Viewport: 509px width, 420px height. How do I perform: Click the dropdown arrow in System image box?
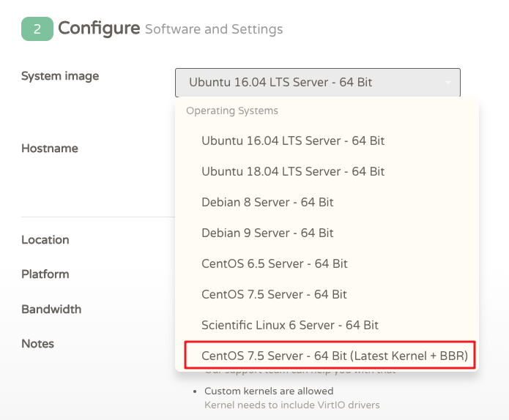click(448, 83)
